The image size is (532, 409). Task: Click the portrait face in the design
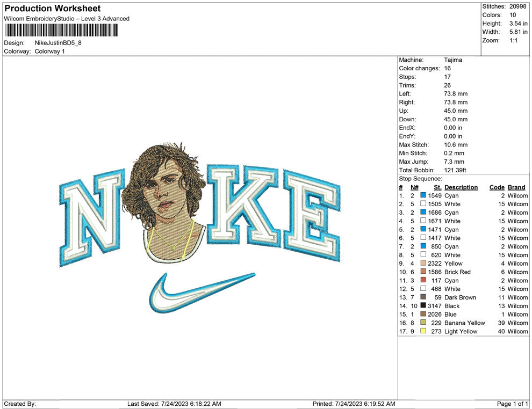[x=165, y=193]
